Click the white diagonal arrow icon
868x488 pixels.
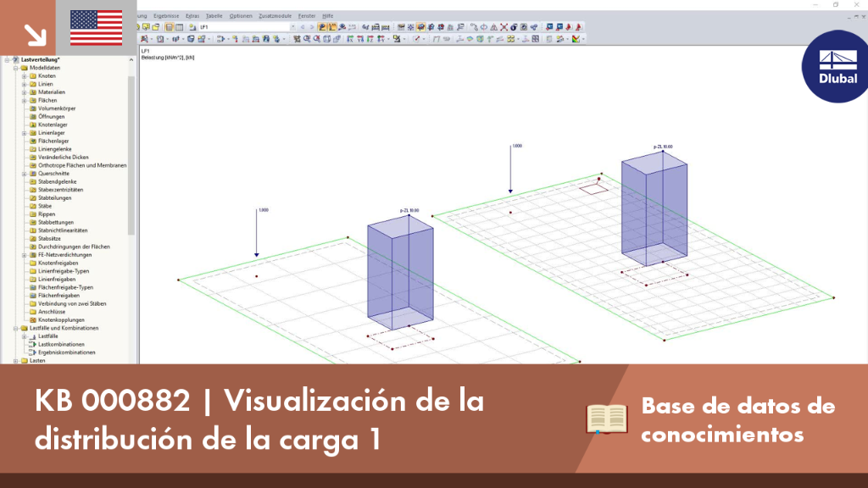coord(36,36)
